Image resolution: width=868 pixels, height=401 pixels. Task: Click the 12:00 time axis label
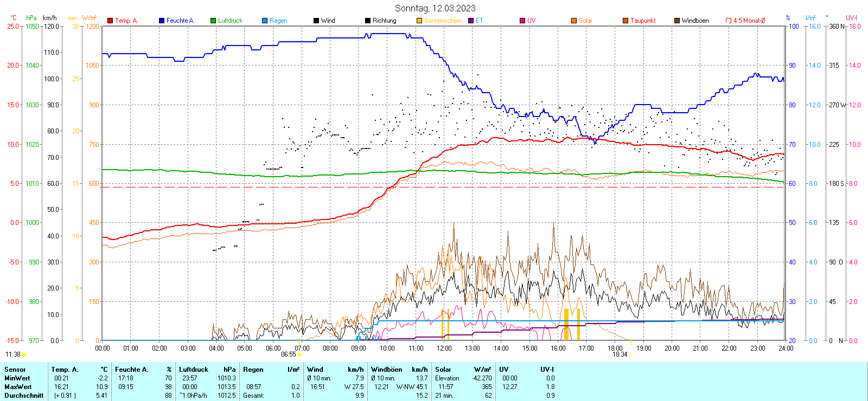444,348
